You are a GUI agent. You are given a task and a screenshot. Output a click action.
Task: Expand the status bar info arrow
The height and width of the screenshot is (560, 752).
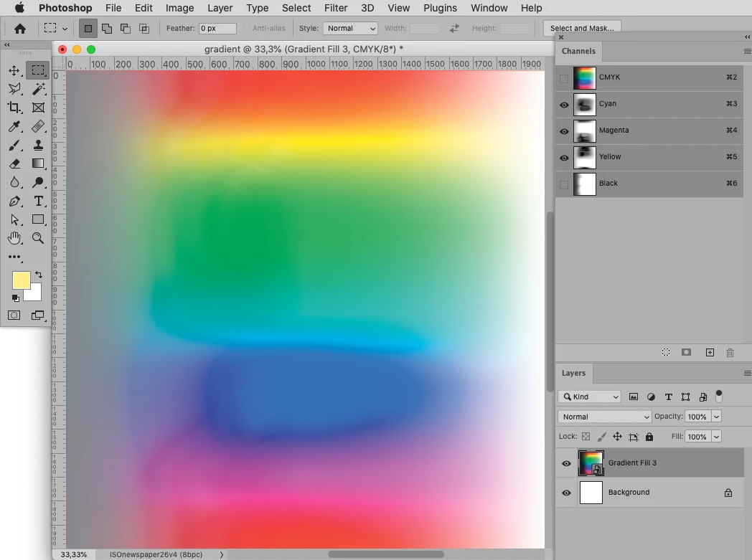222,554
